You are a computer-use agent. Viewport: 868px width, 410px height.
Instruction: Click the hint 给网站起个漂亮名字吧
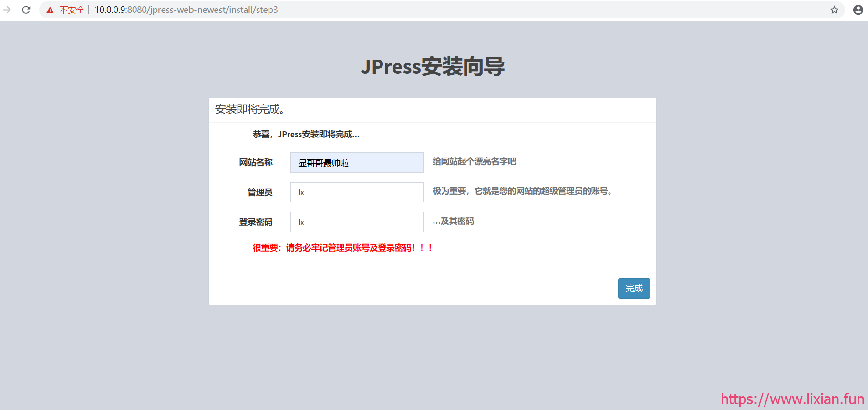474,161
